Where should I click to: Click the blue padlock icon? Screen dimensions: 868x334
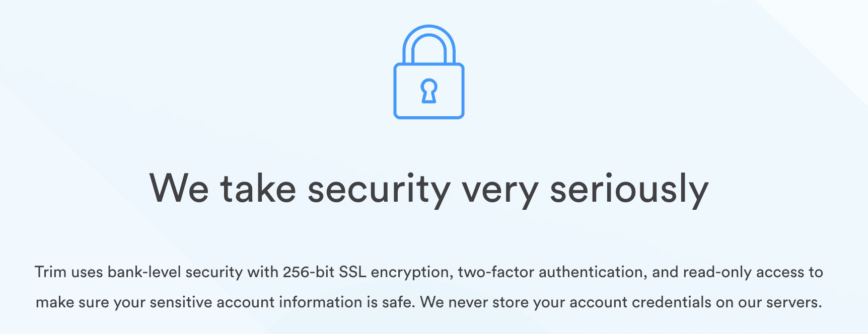coord(428,75)
